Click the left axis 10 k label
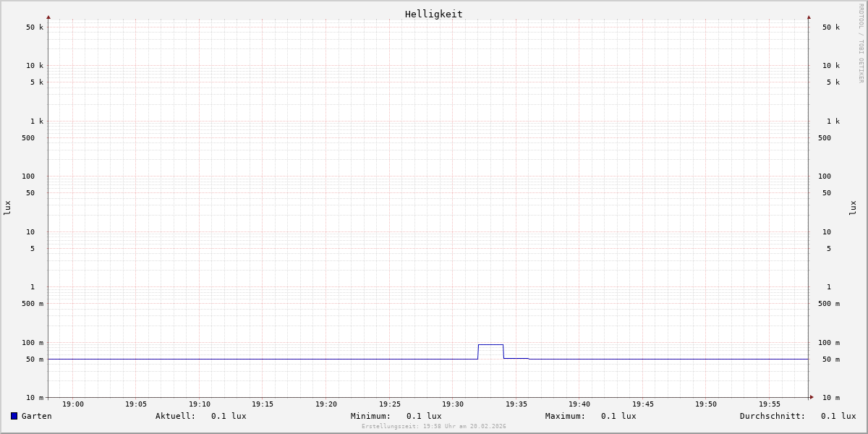868x434 pixels. point(35,66)
